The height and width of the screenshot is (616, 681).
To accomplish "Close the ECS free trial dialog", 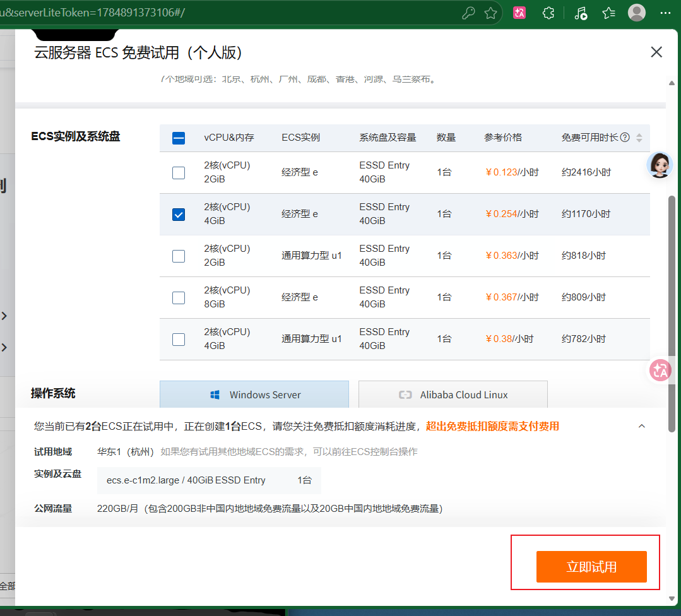I will pos(656,52).
